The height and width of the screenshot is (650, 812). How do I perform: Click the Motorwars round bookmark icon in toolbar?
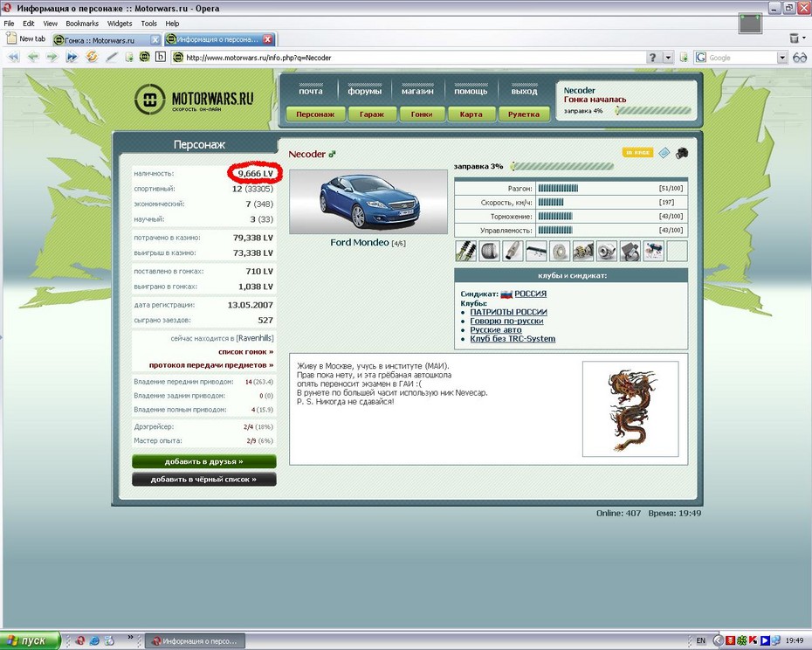pyautogui.click(x=144, y=57)
